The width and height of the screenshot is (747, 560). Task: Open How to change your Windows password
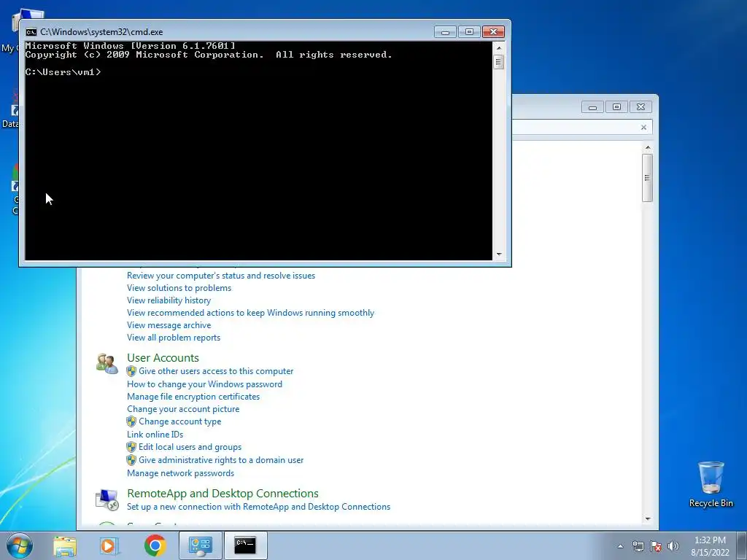click(x=204, y=384)
